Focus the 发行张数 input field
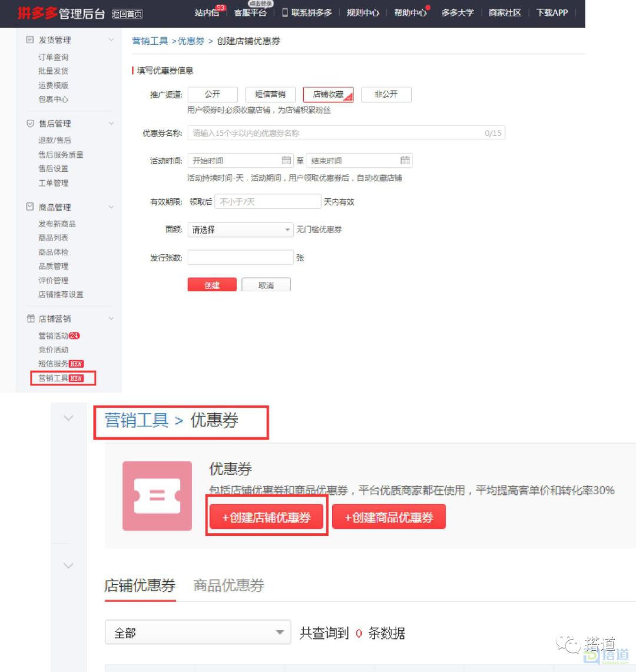 [240, 258]
